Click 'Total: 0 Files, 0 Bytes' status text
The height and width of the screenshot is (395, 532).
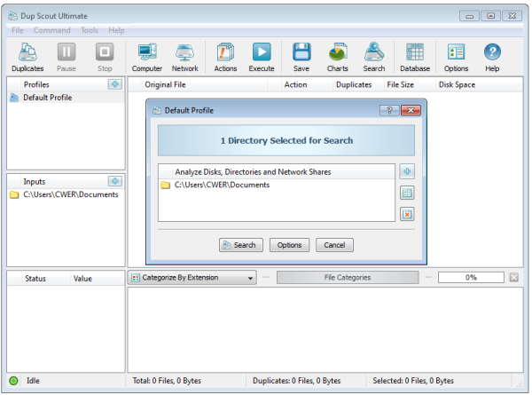(167, 381)
